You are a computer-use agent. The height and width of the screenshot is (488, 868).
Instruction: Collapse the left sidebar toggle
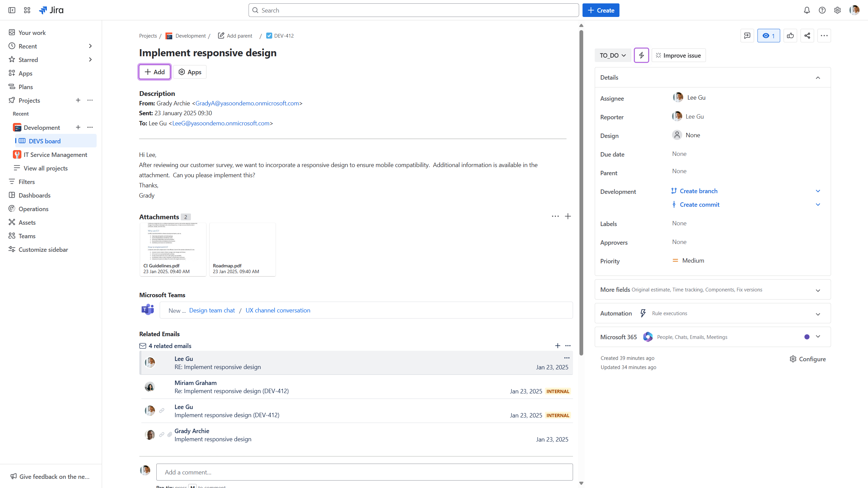(x=12, y=10)
